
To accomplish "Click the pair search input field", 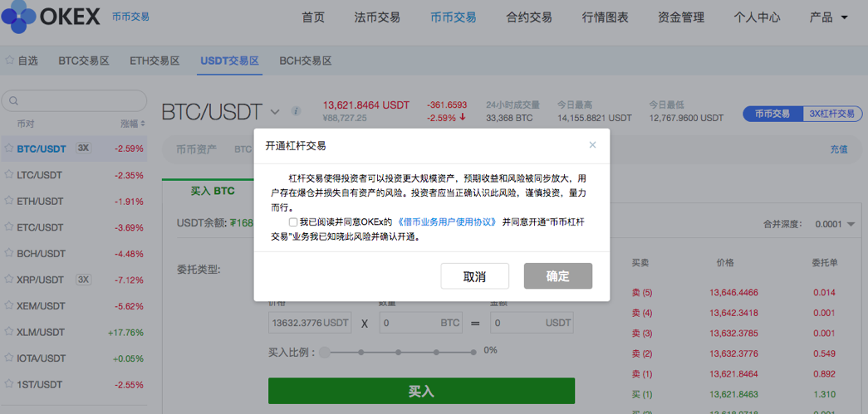I will (x=74, y=101).
